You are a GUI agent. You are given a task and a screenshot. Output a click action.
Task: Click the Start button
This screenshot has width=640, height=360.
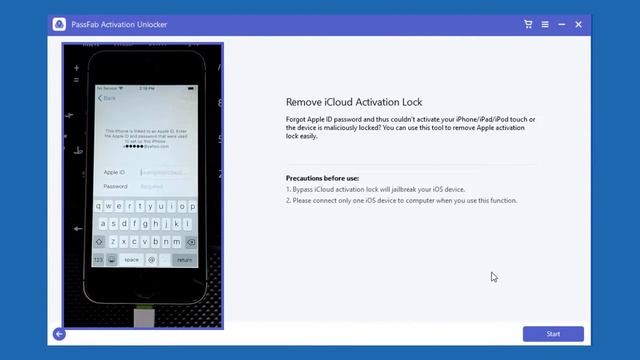(x=553, y=334)
